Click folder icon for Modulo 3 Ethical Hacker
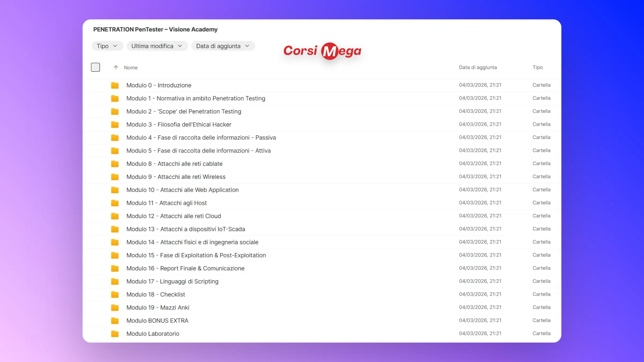The image size is (644, 362). 115,124
